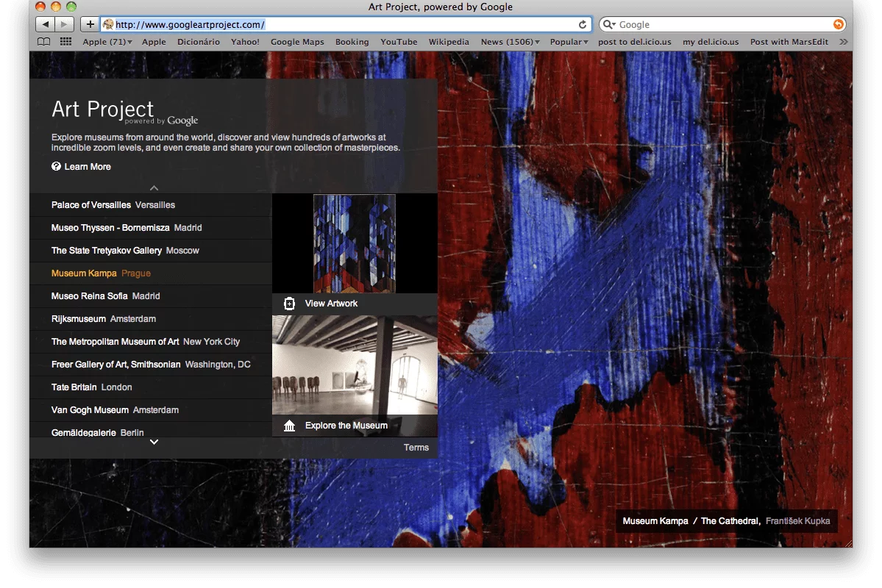882x588 pixels.
Task: Click the magnifying glass in the Google search field
Action: (x=608, y=24)
